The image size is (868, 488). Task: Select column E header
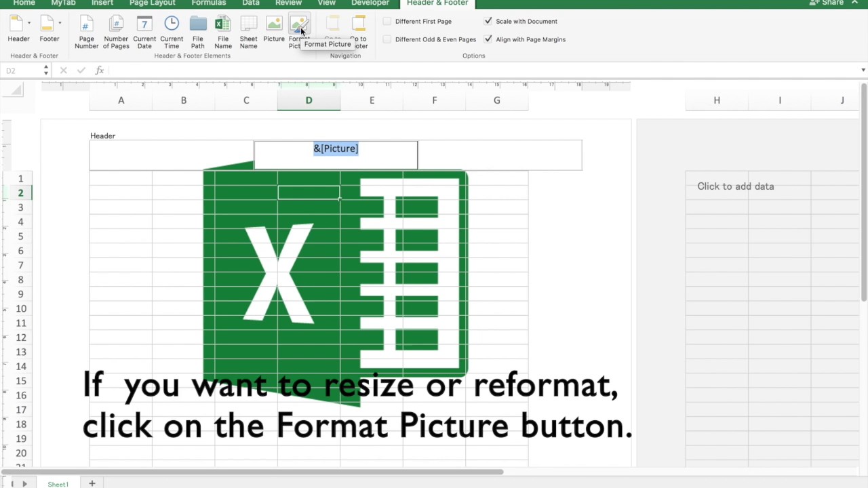(x=372, y=100)
